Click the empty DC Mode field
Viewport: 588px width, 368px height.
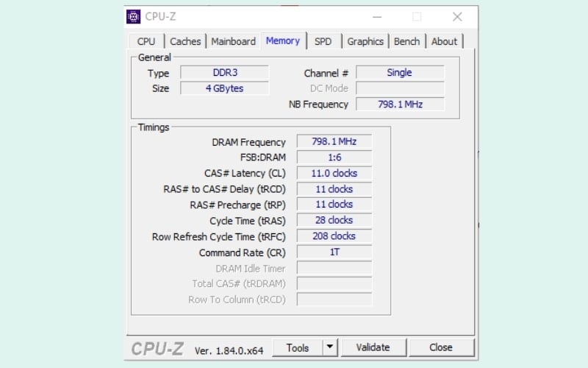coord(400,88)
